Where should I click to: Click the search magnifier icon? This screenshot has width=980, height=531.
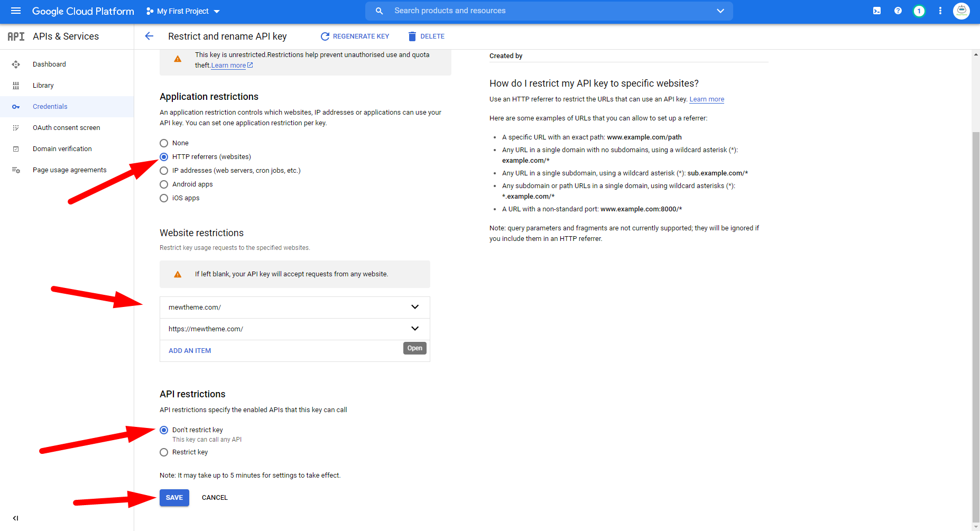379,11
